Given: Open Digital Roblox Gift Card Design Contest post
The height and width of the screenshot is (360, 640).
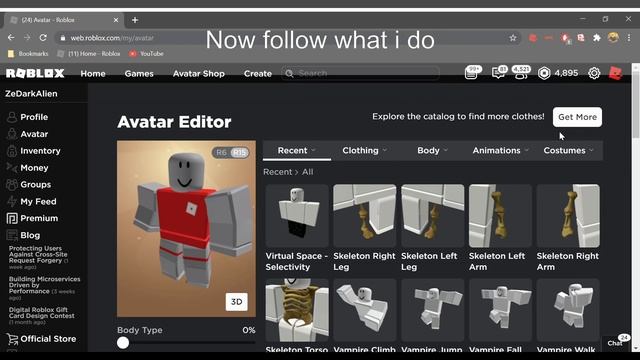Looking at the screenshot, I should coord(41,316).
